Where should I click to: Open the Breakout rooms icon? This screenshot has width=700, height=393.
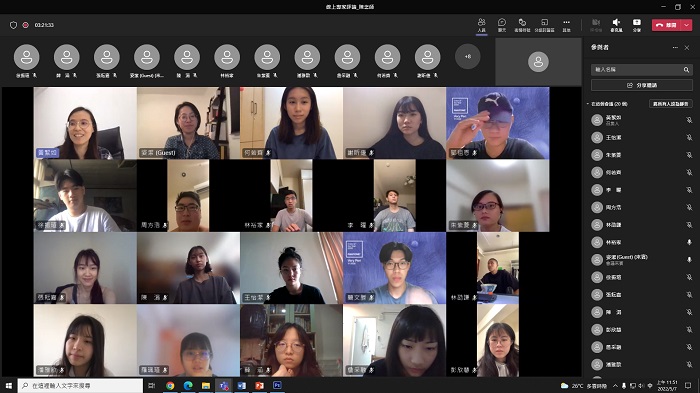[544, 25]
